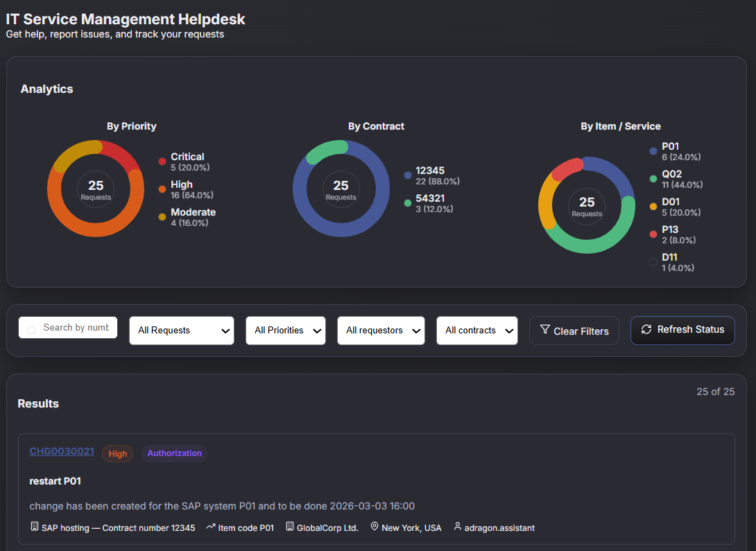
Task: Click the Authorization badge on the request card
Action: [174, 453]
